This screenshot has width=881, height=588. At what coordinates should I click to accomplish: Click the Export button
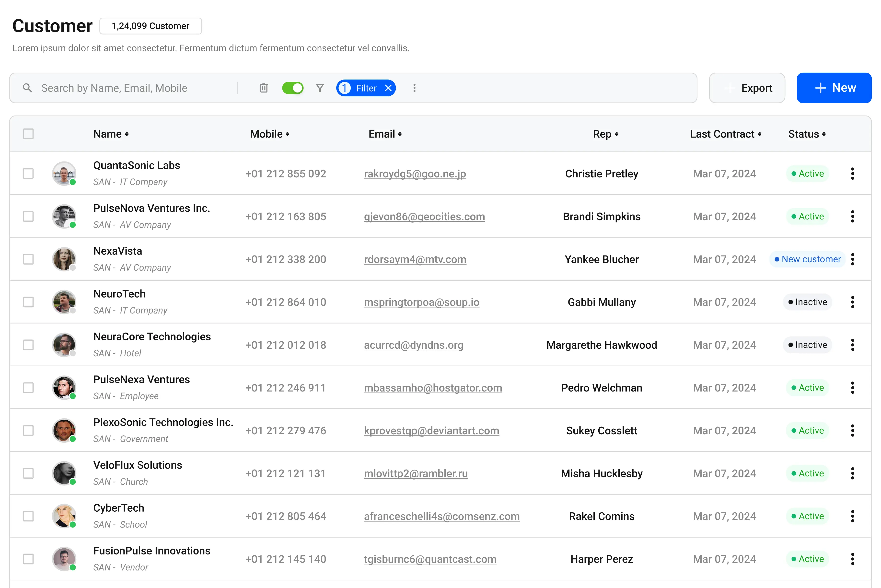[747, 88]
